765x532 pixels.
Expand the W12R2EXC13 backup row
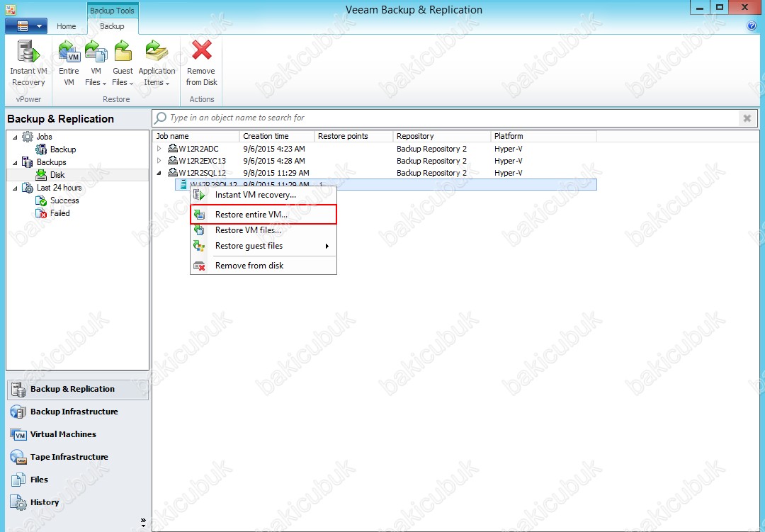pyautogui.click(x=159, y=161)
